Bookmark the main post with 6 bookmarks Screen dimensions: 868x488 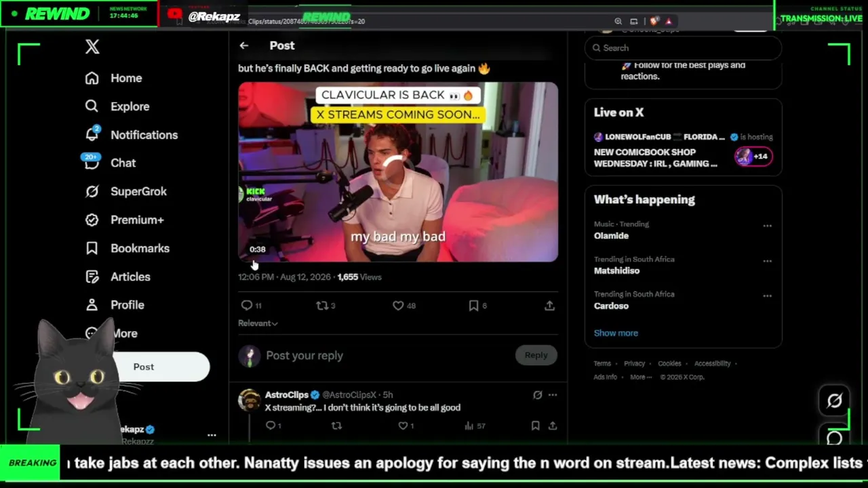pos(477,306)
